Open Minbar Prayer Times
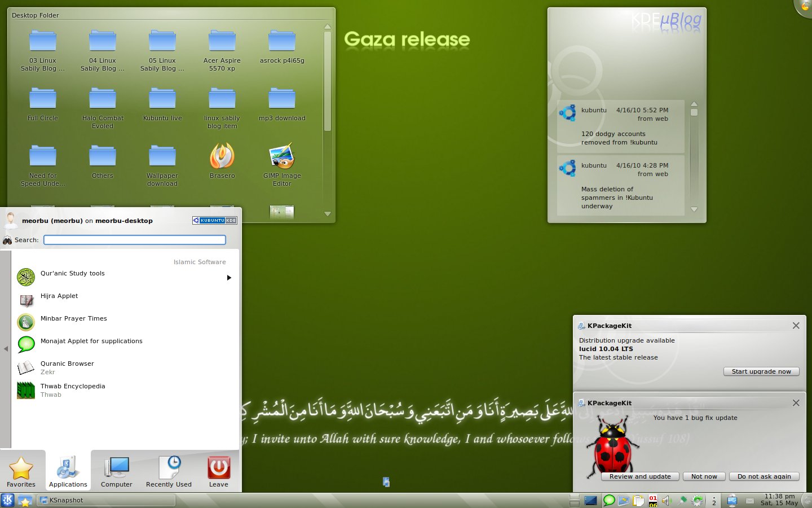Viewport: 812px width, 508px height. tap(73, 318)
